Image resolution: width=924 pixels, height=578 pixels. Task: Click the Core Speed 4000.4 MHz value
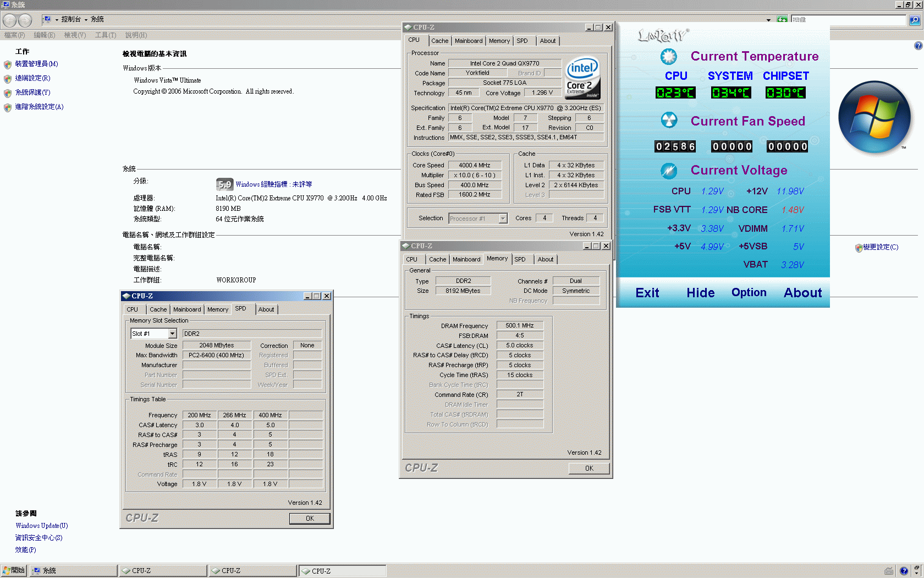coord(474,165)
